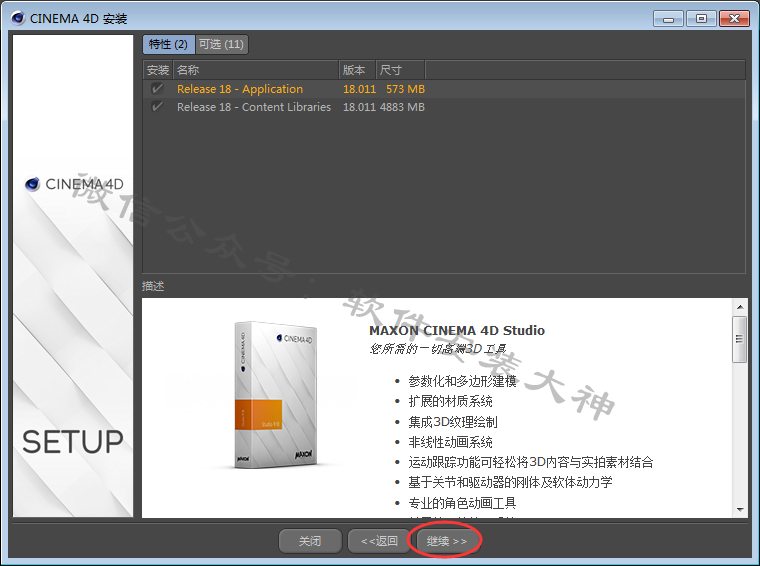Screen dimensions: 760x566
Task: Sort list by 版本 column header
Action: tap(356, 70)
